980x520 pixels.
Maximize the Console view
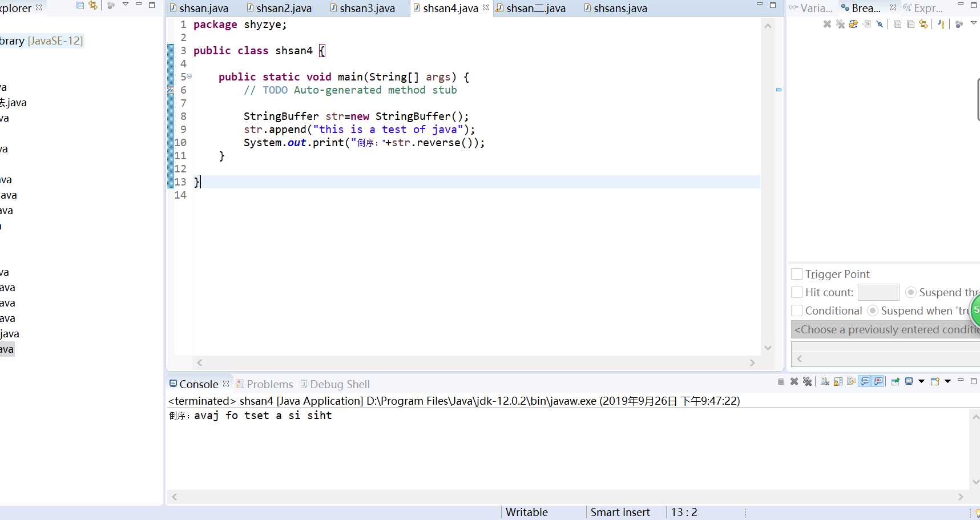coord(974,381)
